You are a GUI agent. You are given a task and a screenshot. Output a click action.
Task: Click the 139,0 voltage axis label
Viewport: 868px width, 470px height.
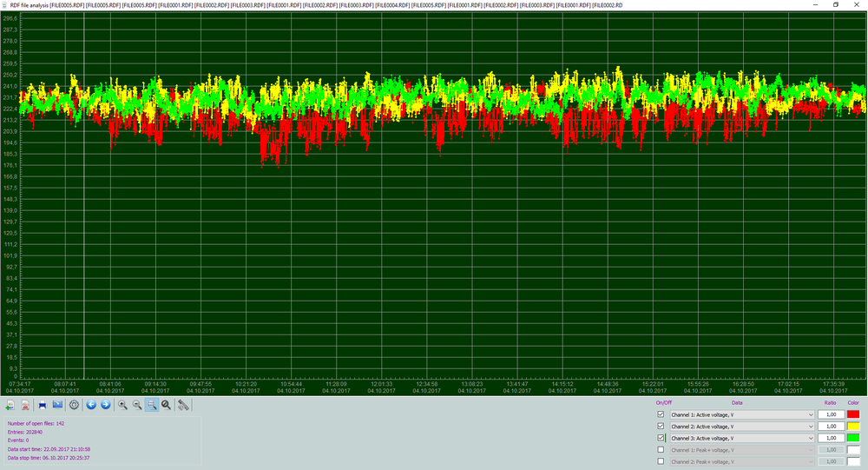tap(10, 210)
